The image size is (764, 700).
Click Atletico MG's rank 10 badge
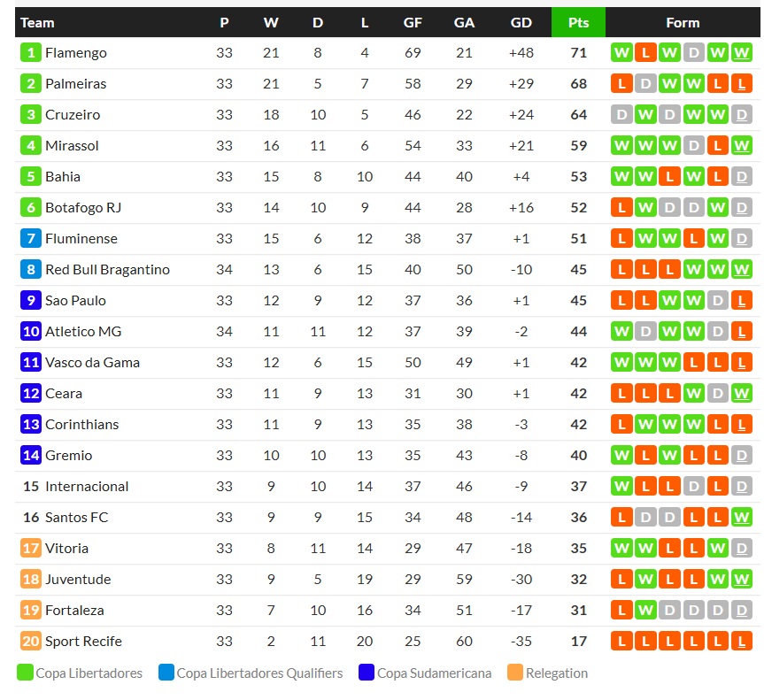click(31, 332)
